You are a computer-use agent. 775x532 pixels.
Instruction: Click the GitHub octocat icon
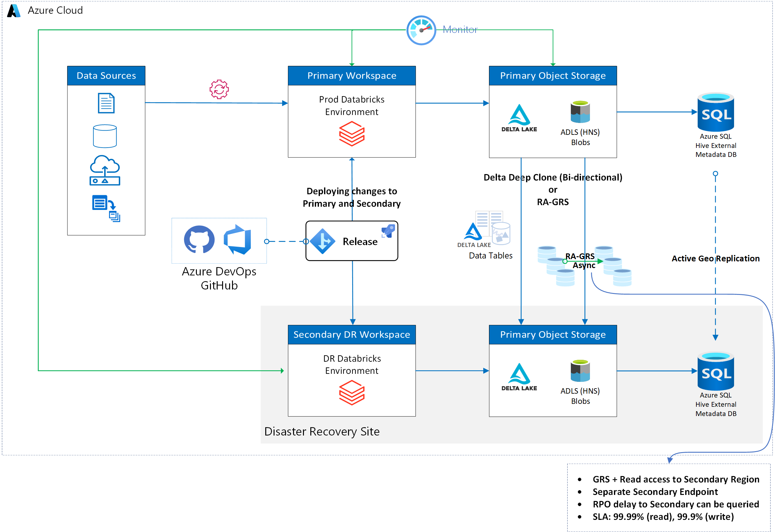click(x=199, y=240)
